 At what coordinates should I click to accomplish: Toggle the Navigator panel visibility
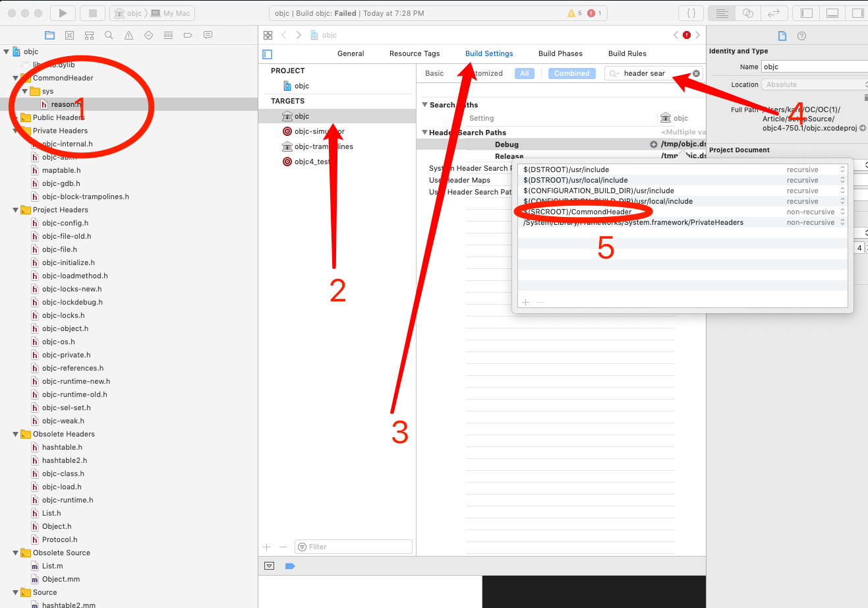pos(807,13)
